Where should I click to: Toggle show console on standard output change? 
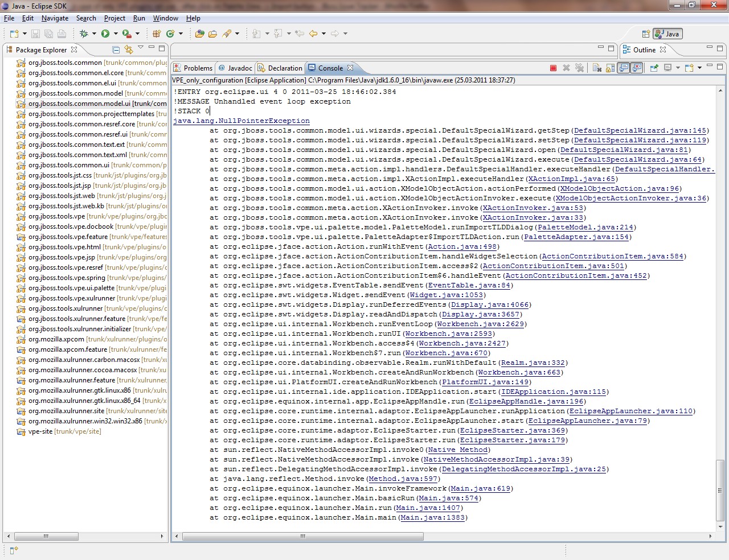(x=624, y=68)
